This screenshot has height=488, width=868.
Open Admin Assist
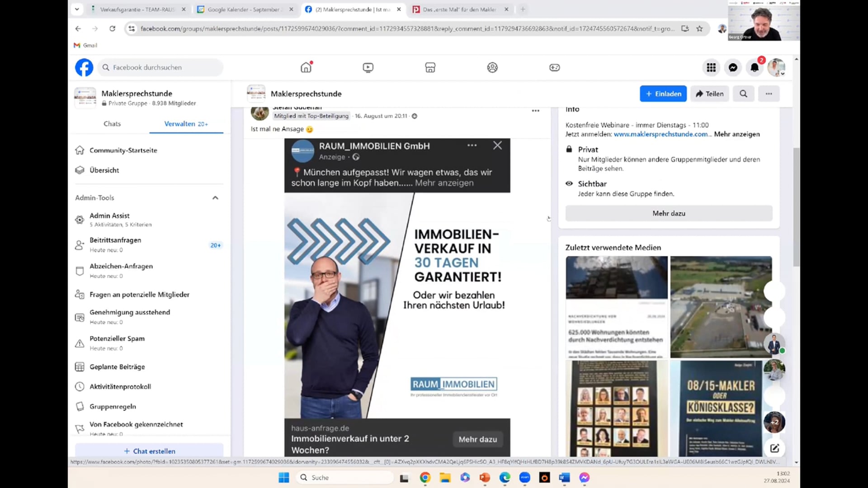coord(149,220)
